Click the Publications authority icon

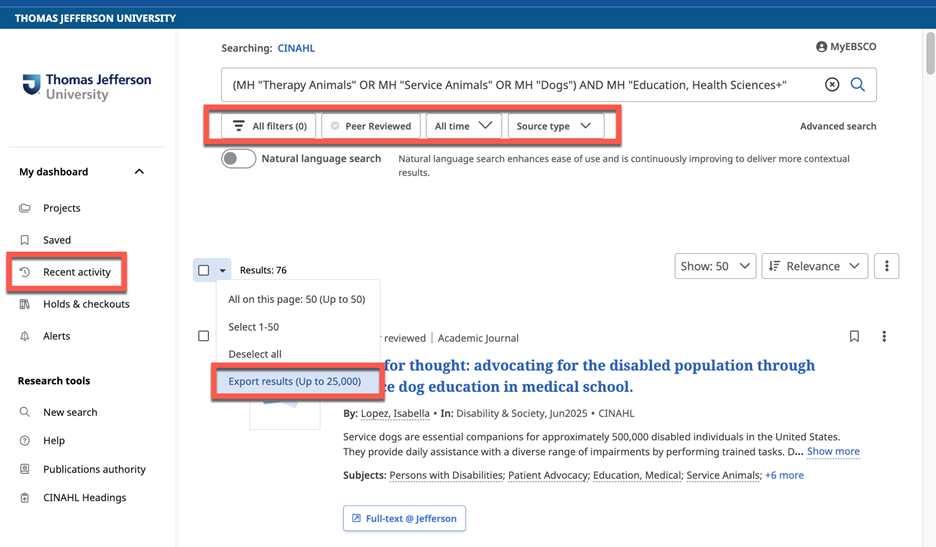tap(24, 469)
